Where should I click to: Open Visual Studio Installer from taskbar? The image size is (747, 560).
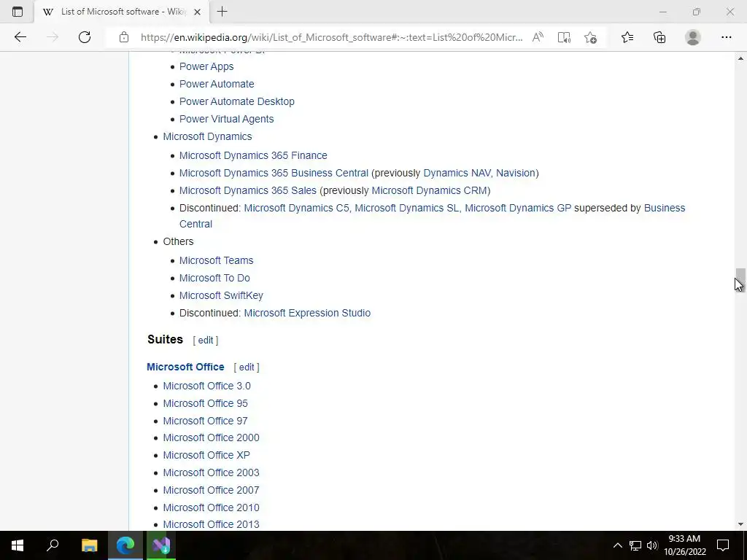point(161,545)
